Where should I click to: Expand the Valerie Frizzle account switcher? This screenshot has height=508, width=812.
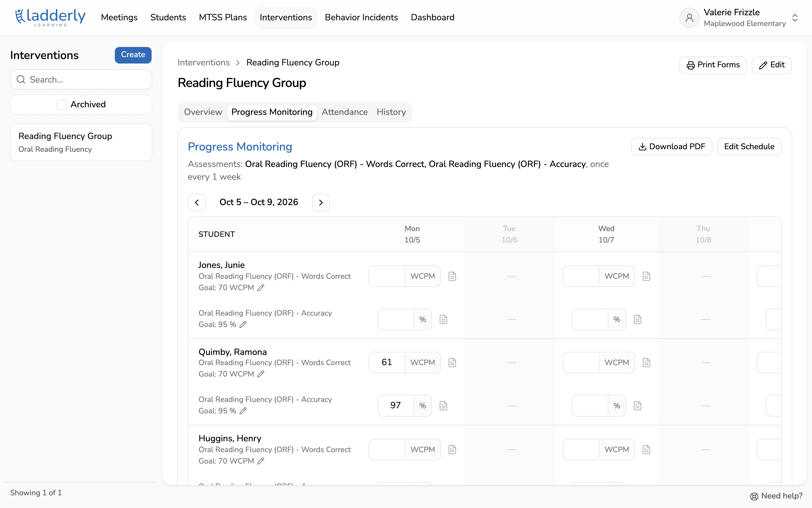tap(794, 18)
